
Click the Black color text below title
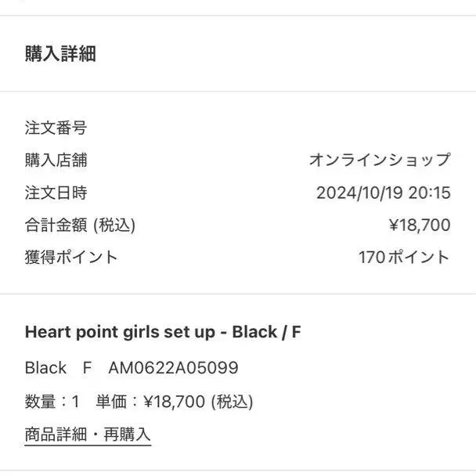(x=45, y=368)
